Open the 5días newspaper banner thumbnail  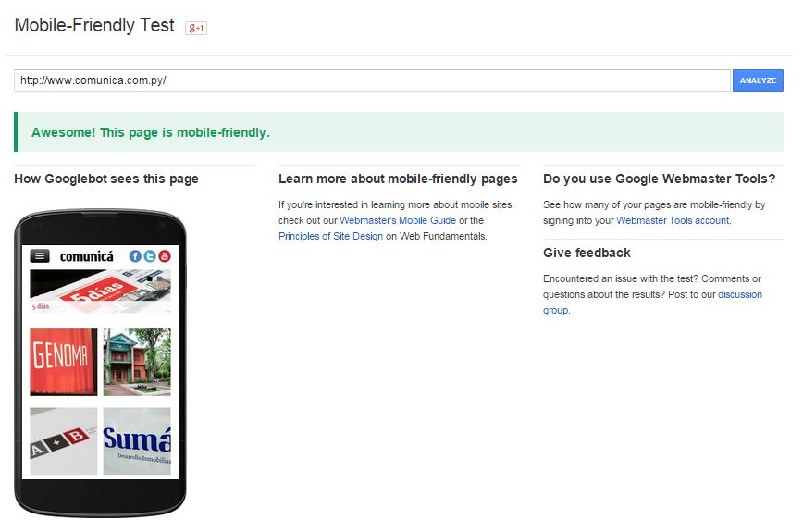pyautogui.click(x=100, y=291)
